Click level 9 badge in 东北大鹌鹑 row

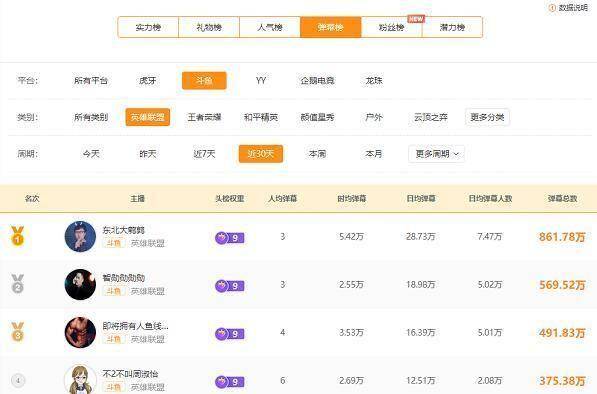pyautogui.click(x=230, y=238)
